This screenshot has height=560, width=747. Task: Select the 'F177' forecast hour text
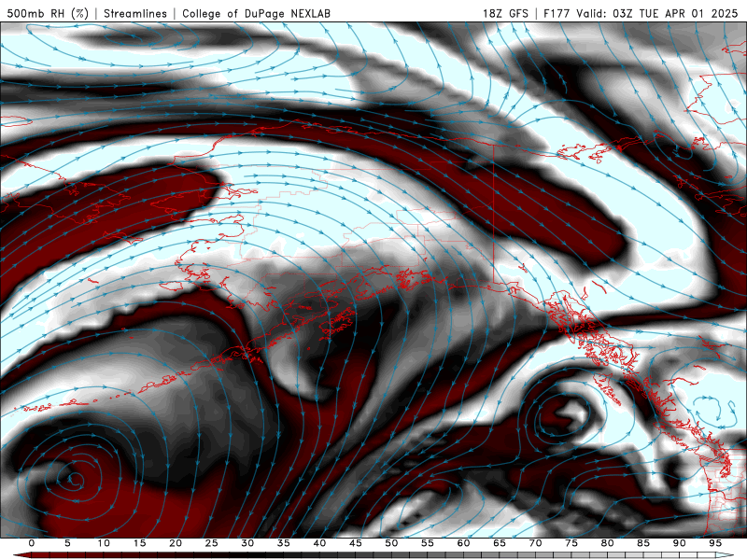(x=557, y=13)
